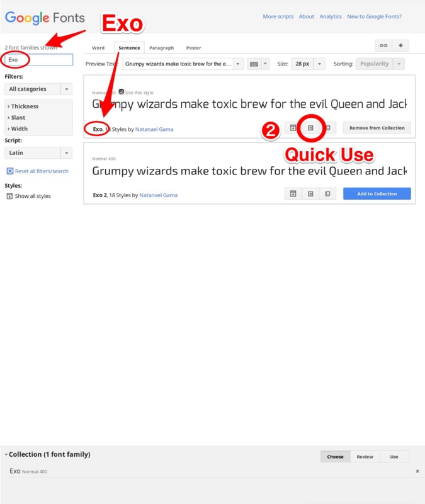Switch to the Paragraph tab
Image resolution: width=425 pixels, height=504 pixels.
tap(162, 48)
